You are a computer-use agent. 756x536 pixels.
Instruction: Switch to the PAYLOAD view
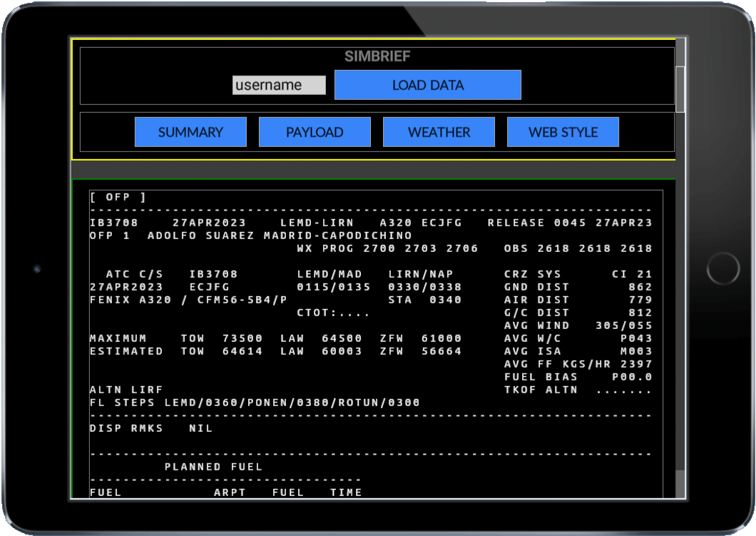point(315,132)
